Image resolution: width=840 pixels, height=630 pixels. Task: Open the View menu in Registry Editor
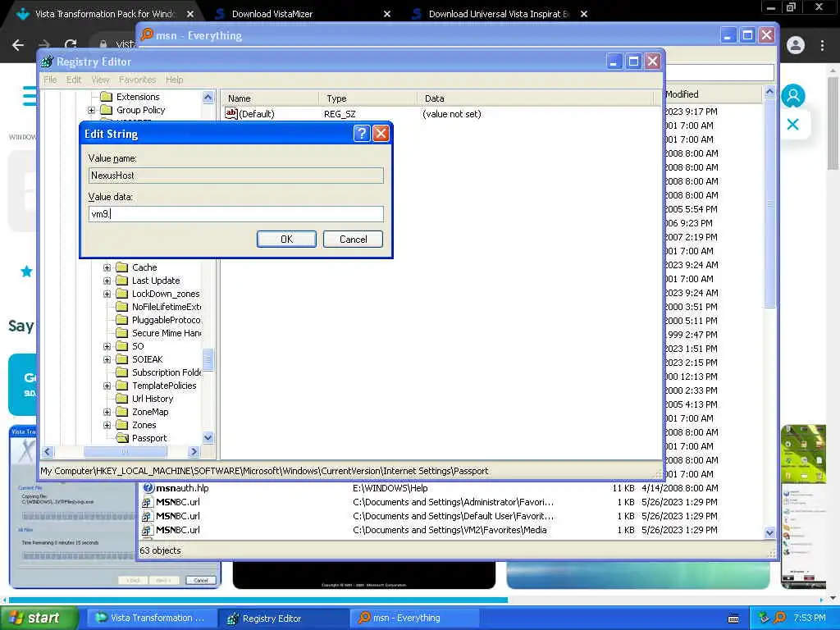pos(100,80)
